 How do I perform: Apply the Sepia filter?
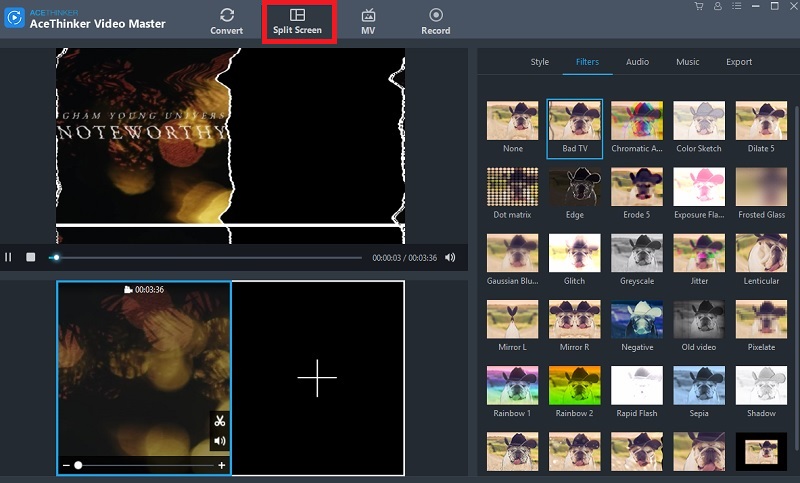tap(699, 393)
